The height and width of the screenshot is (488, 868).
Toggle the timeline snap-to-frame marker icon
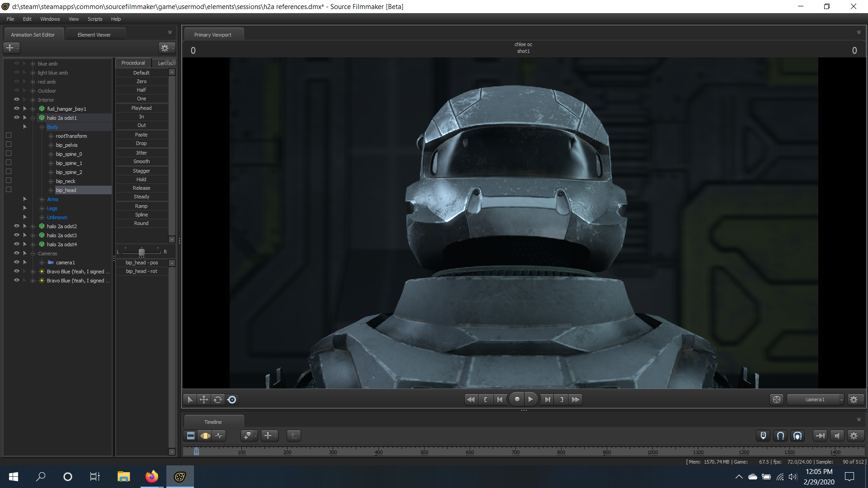[763, 436]
